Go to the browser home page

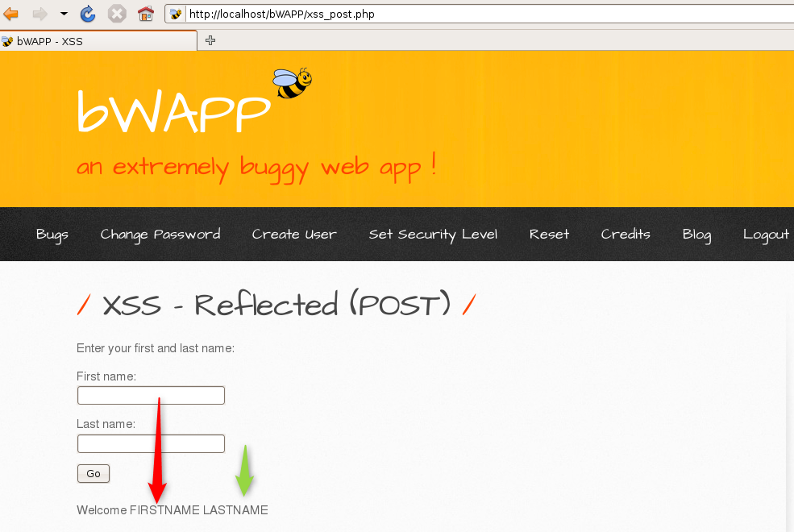[x=145, y=14]
